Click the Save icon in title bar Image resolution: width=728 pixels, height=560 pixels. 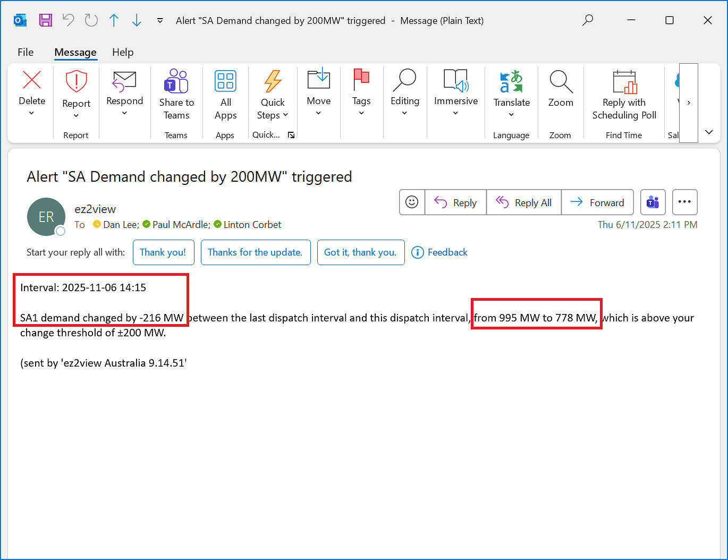click(46, 20)
